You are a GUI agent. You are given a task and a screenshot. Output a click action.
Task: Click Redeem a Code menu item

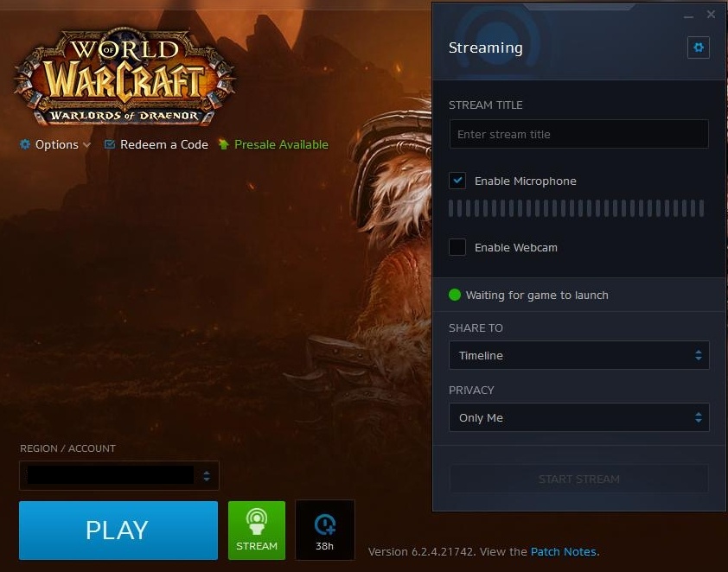[x=163, y=144]
